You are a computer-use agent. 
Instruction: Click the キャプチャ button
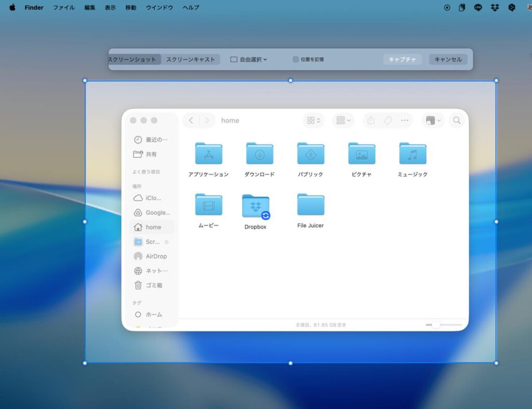tap(403, 59)
